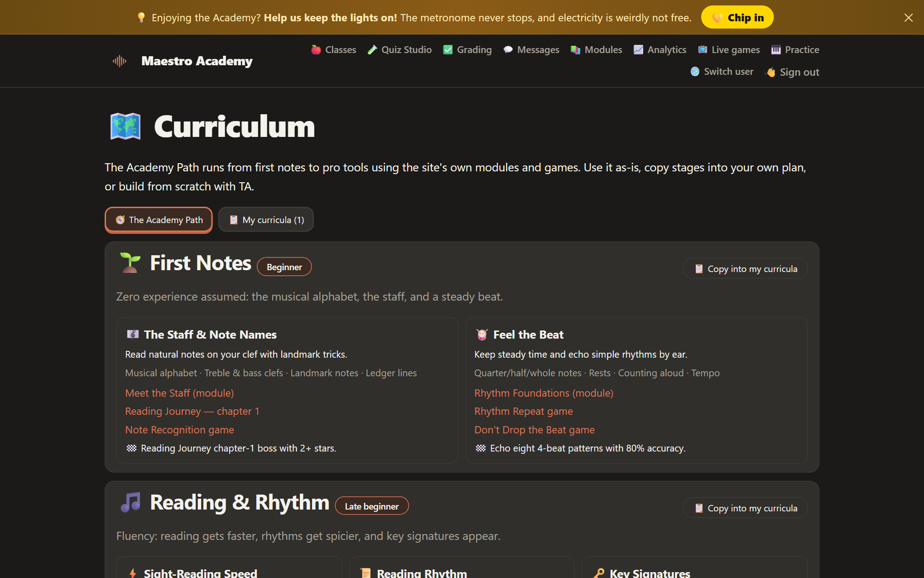Open Quiz Studio from the pencil icon
This screenshot has width=924, height=578.
[x=372, y=50]
